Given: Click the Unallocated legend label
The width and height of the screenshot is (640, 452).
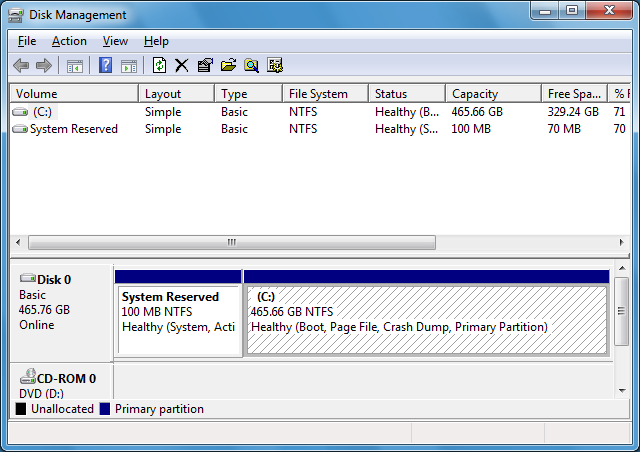Looking at the screenshot, I should click(62, 409).
